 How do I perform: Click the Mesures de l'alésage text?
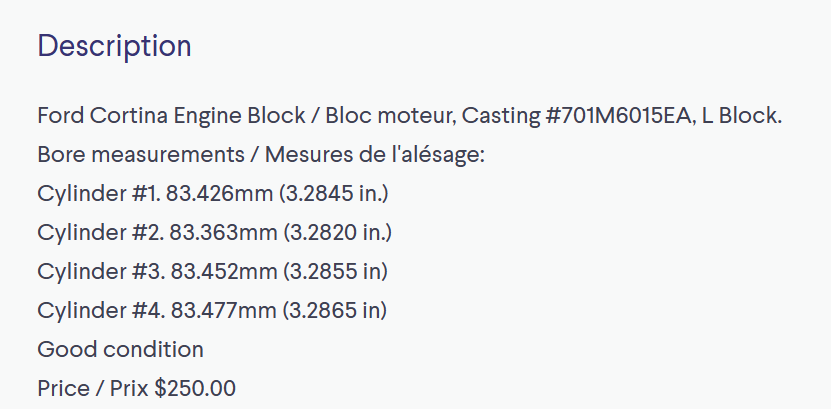click(x=375, y=155)
